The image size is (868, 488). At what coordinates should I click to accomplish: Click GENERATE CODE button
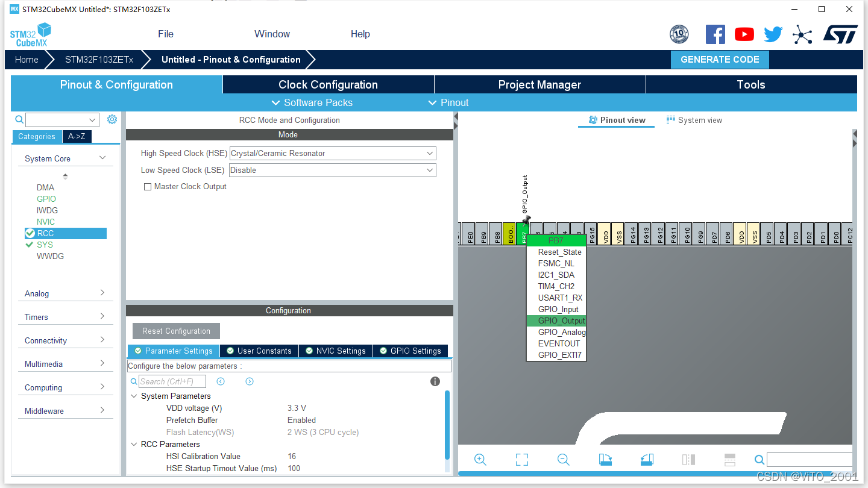[720, 60]
